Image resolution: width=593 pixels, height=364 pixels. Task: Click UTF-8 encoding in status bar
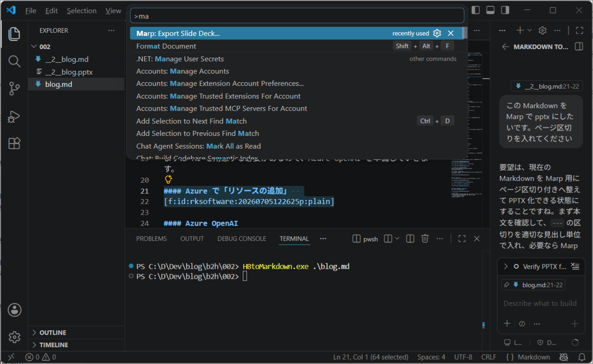click(463, 357)
